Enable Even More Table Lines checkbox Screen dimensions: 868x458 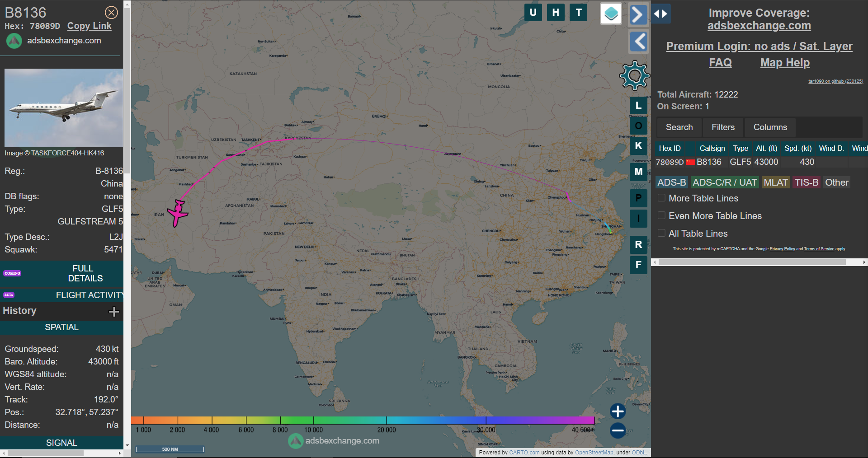pos(661,215)
